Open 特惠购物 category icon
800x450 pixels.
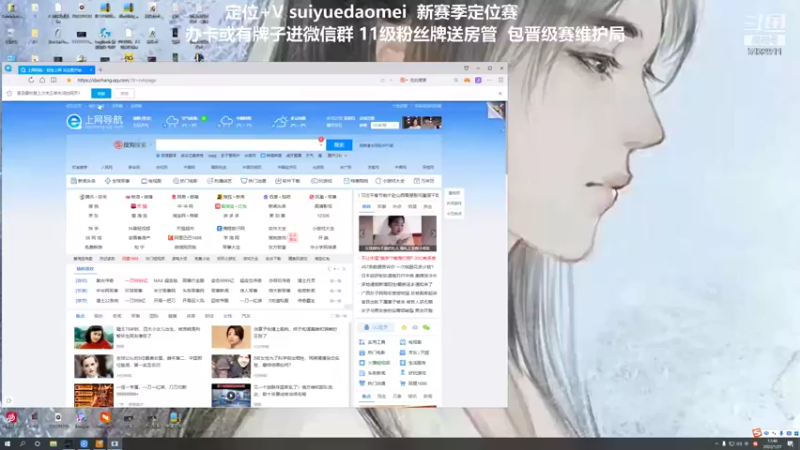(x=356, y=181)
